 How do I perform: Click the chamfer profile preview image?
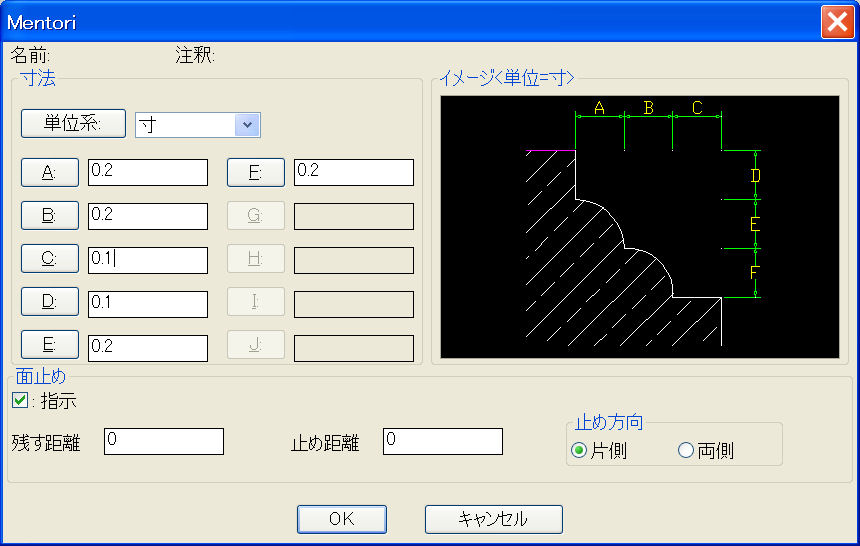click(640, 227)
